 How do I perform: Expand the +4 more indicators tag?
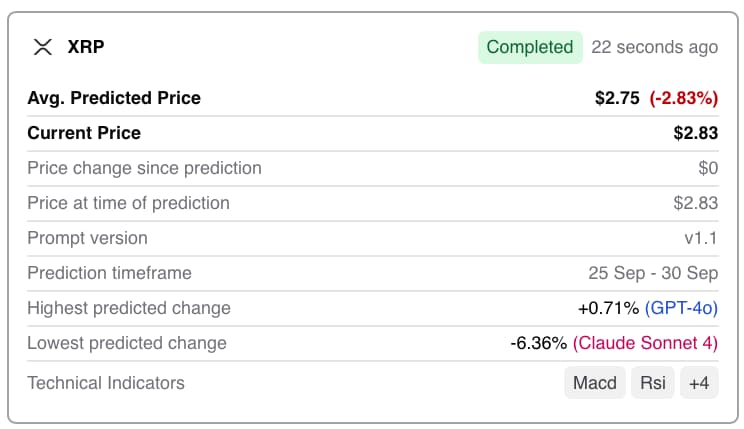point(699,383)
